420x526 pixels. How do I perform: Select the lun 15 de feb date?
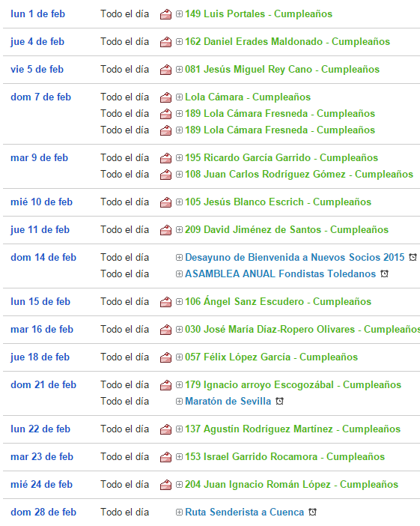pos(40,301)
